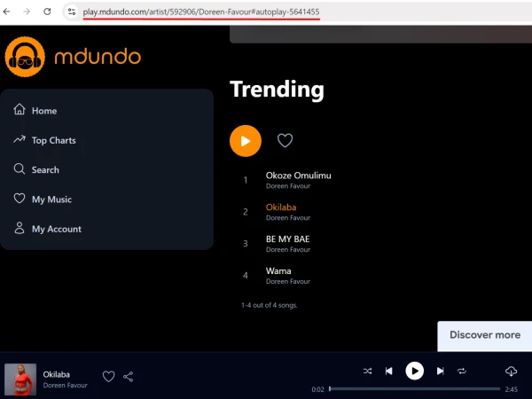Click track number 1 in Trending
This screenshot has height=399, width=532.
tap(246, 180)
